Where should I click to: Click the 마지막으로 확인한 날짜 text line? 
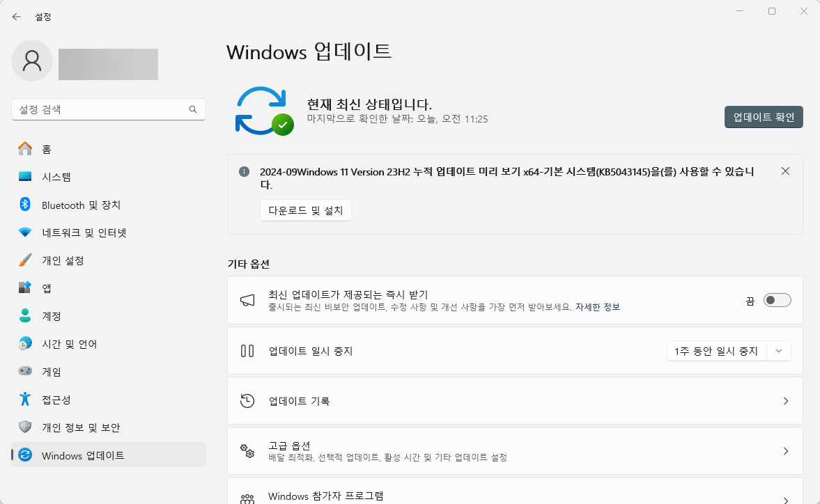(397, 119)
